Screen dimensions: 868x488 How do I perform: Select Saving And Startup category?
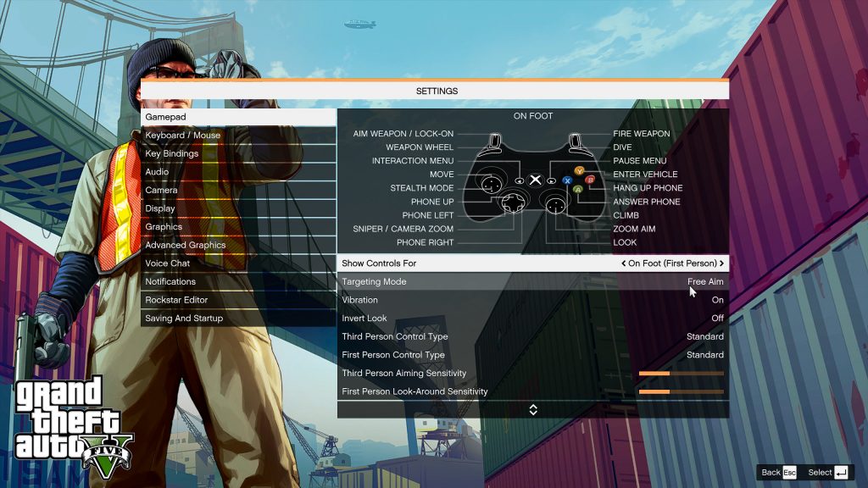(238, 318)
